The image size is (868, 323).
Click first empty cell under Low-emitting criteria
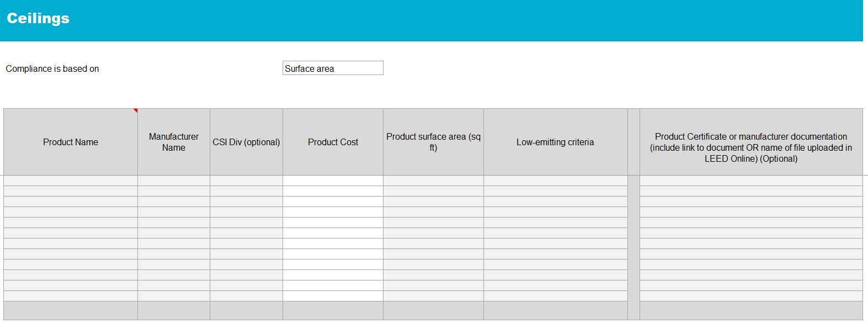(556, 181)
